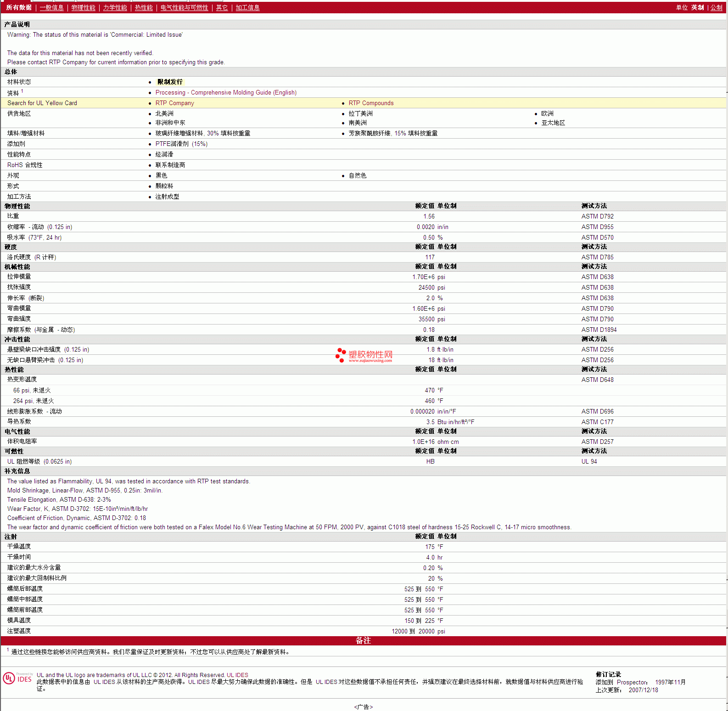
Task: Open the 一般信息 tab
Action: coord(51,7)
